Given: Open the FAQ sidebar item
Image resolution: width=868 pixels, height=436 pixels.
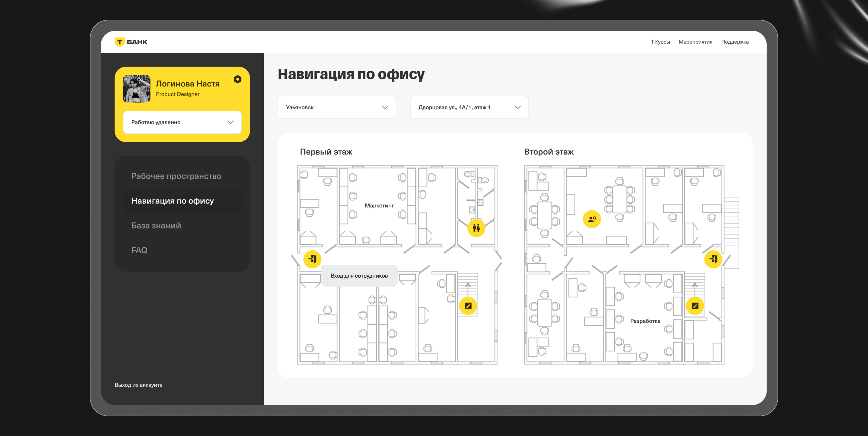Looking at the screenshot, I should [139, 250].
